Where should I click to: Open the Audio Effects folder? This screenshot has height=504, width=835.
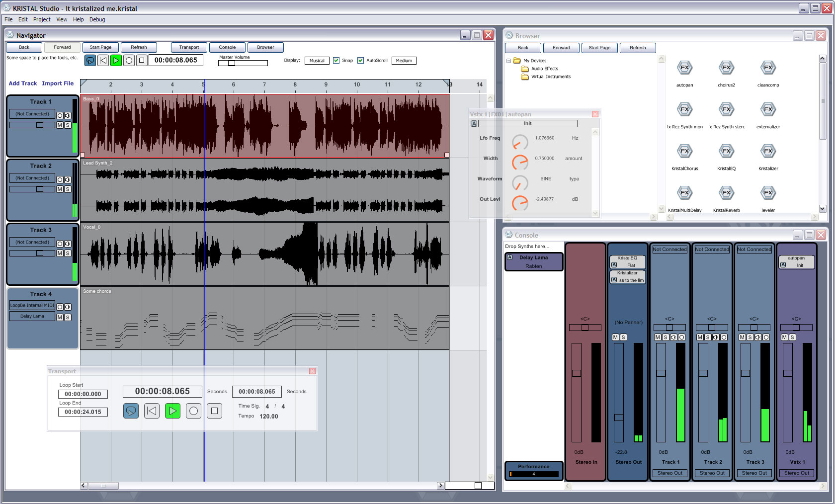click(539, 69)
